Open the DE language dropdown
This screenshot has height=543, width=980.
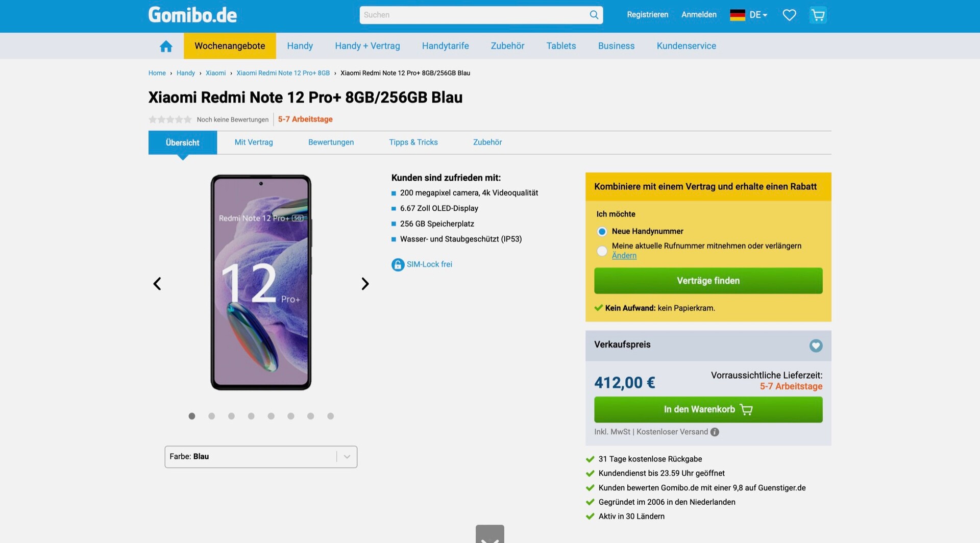tap(749, 15)
